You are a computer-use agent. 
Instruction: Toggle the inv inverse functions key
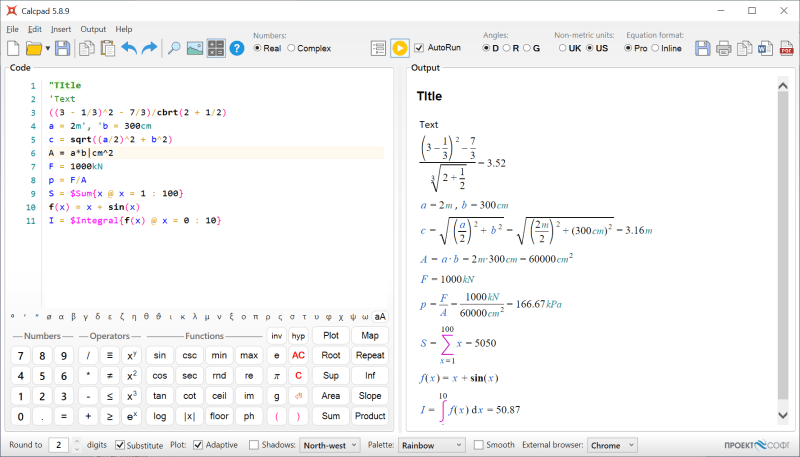coord(277,336)
